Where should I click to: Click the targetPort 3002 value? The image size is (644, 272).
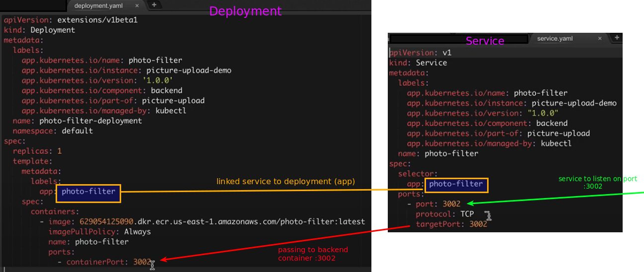(x=478, y=224)
